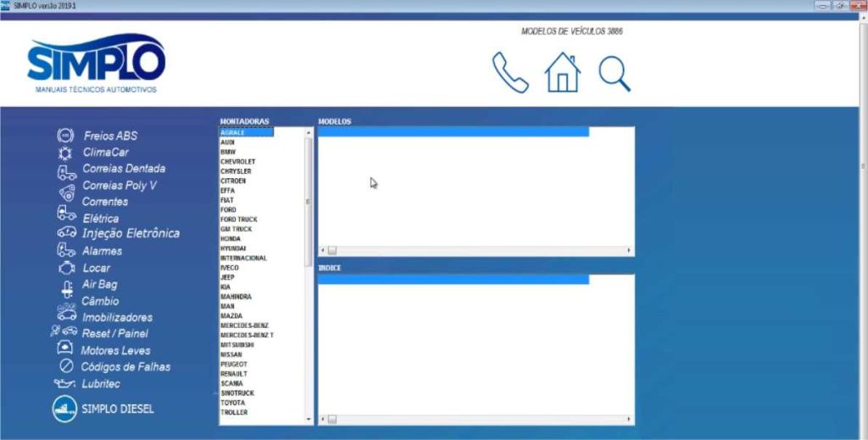Click the SIMPLO DIESEL round icon
This screenshot has height=440, width=868.
pos(64,409)
